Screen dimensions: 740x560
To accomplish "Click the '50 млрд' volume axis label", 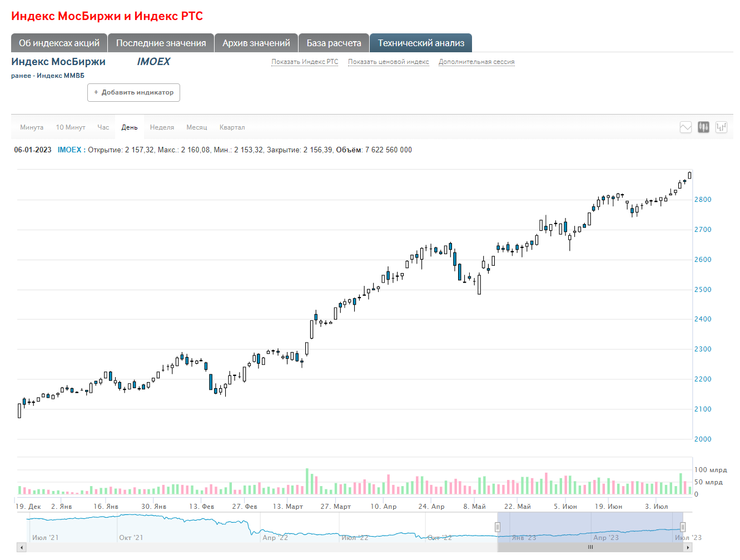I will click(x=708, y=482).
